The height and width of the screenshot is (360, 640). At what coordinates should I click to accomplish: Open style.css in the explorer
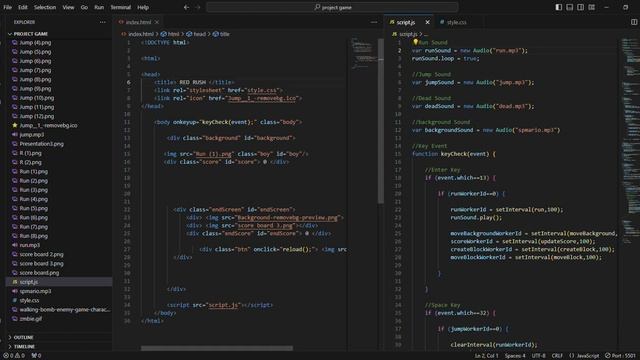coord(29,300)
